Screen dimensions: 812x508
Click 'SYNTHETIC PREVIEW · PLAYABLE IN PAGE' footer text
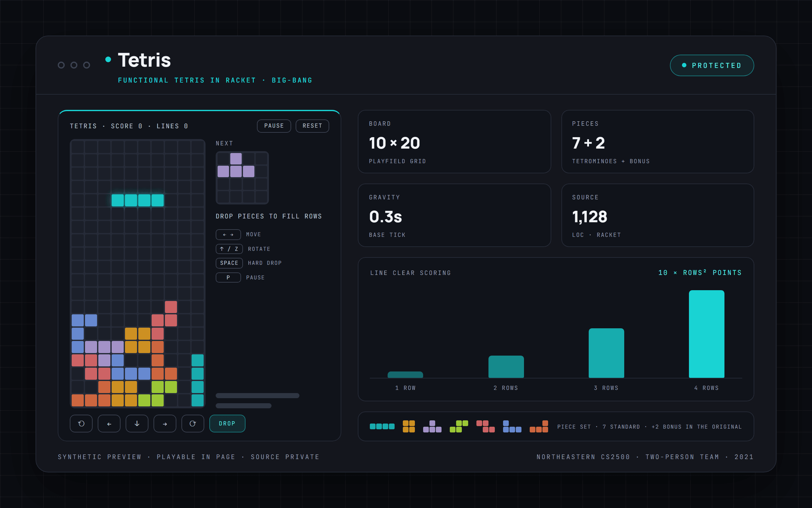(x=147, y=457)
